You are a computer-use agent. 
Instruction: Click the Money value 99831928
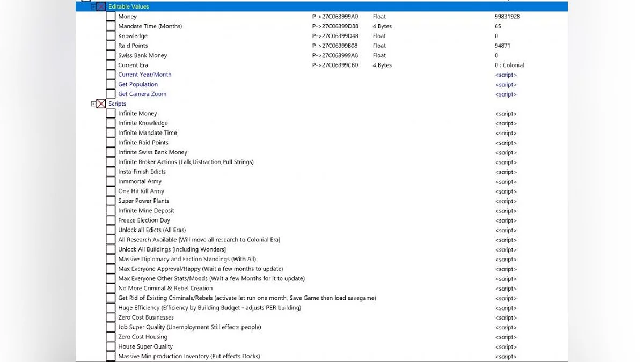(507, 17)
